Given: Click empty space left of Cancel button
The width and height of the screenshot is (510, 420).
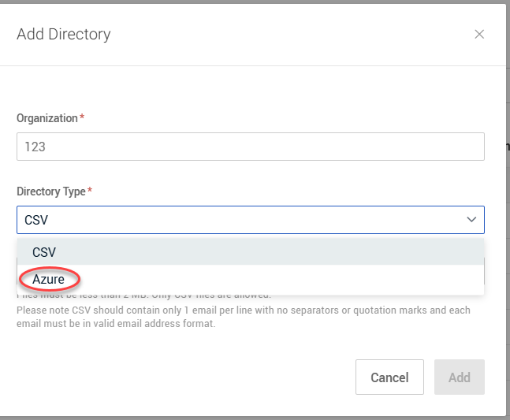Looking at the screenshot, I should (181, 377).
